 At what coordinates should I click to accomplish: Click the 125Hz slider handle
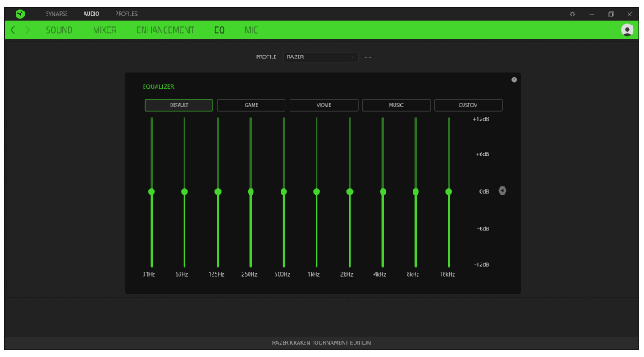[x=217, y=191]
